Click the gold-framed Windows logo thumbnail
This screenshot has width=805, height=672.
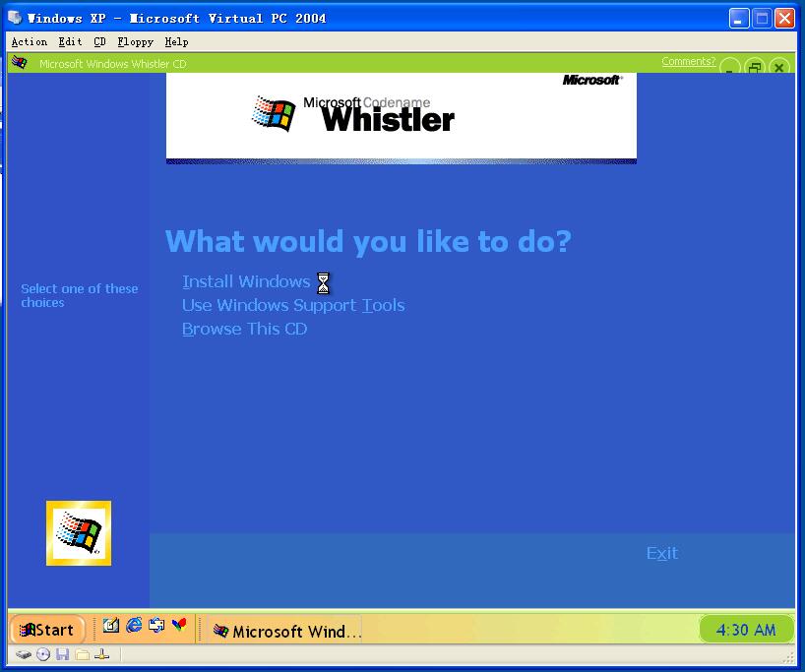pyautogui.click(x=79, y=533)
